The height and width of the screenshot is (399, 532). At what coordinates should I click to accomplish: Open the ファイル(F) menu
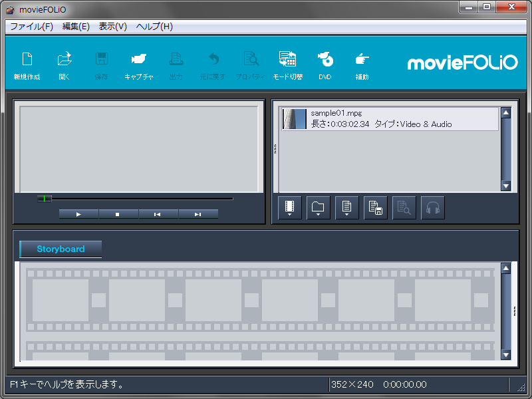point(31,27)
